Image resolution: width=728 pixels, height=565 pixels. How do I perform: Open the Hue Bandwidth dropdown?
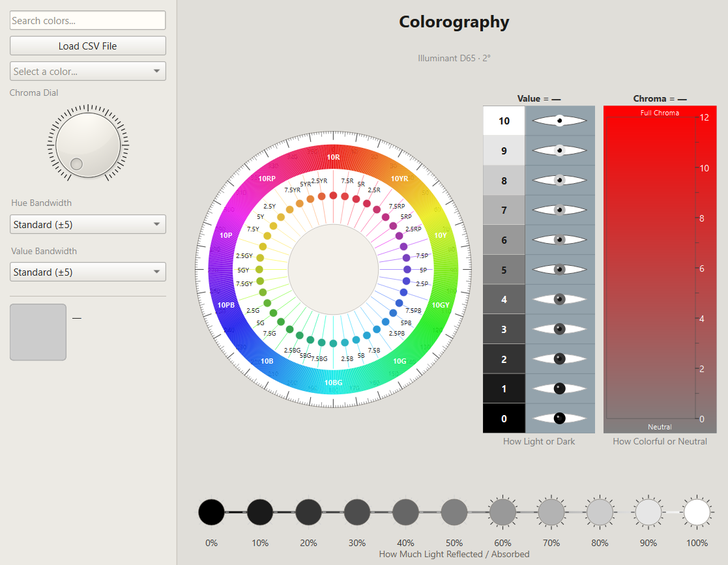pyautogui.click(x=87, y=224)
